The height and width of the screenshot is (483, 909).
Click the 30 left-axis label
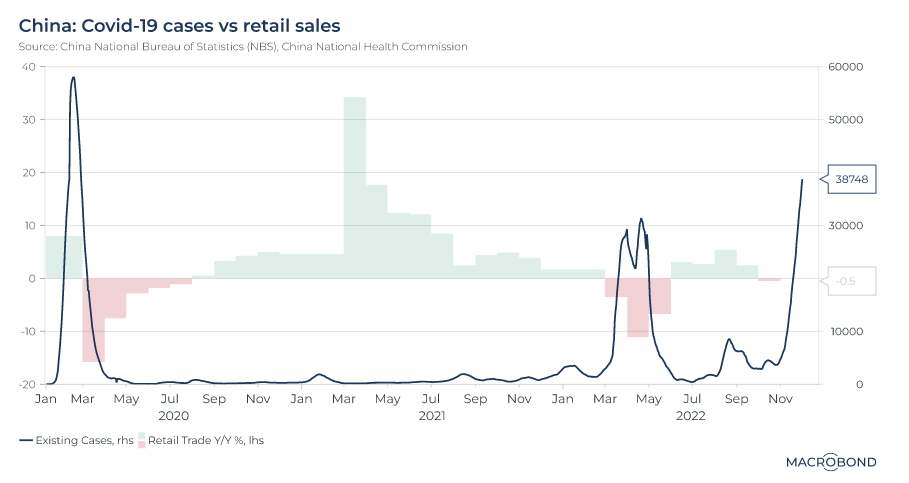click(28, 120)
